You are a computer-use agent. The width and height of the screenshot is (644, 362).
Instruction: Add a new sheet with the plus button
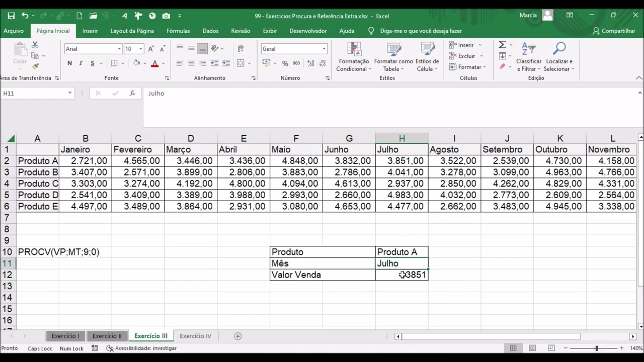click(x=238, y=336)
